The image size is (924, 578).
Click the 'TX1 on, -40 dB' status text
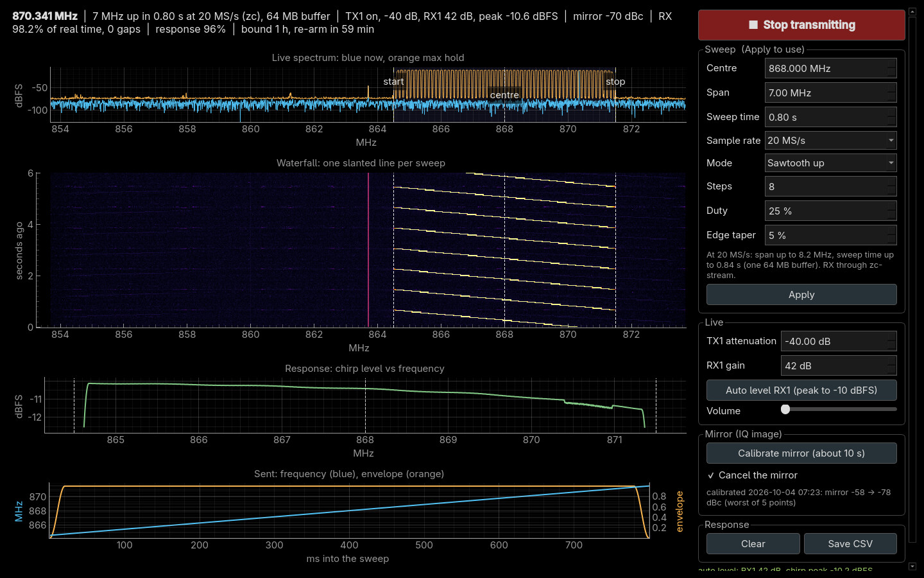coord(381,16)
